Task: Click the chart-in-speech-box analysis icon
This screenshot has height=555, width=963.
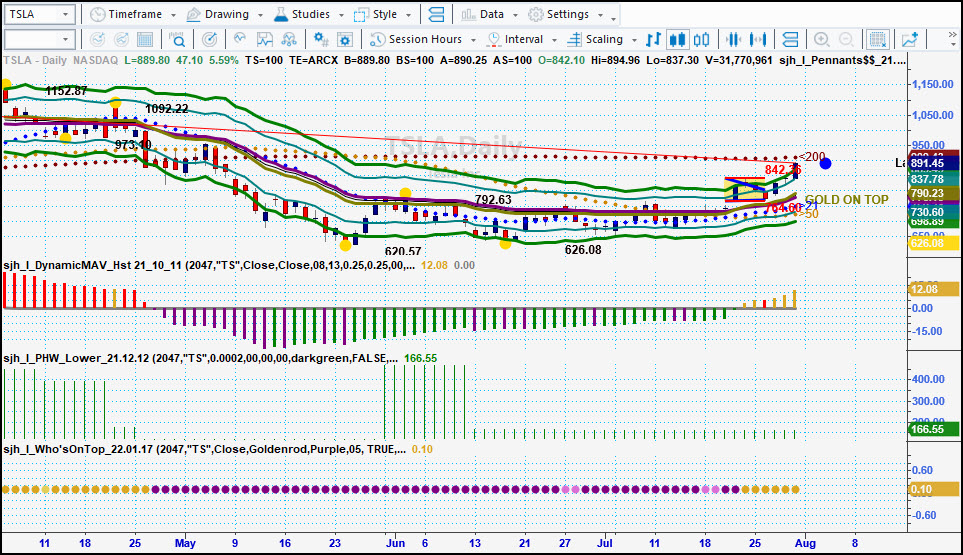Action: pyautogui.click(x=265, y=40)
